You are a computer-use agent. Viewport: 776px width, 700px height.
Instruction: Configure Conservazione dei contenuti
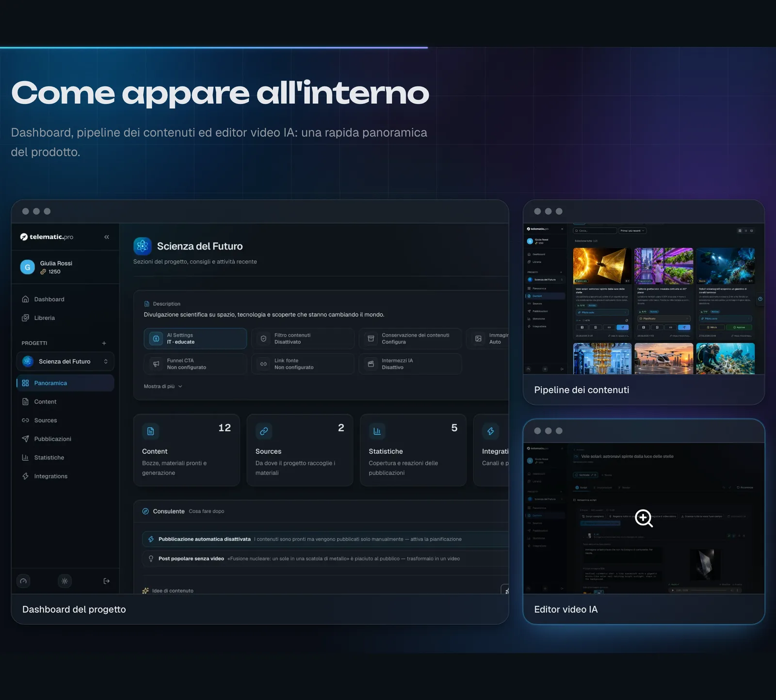410,339
